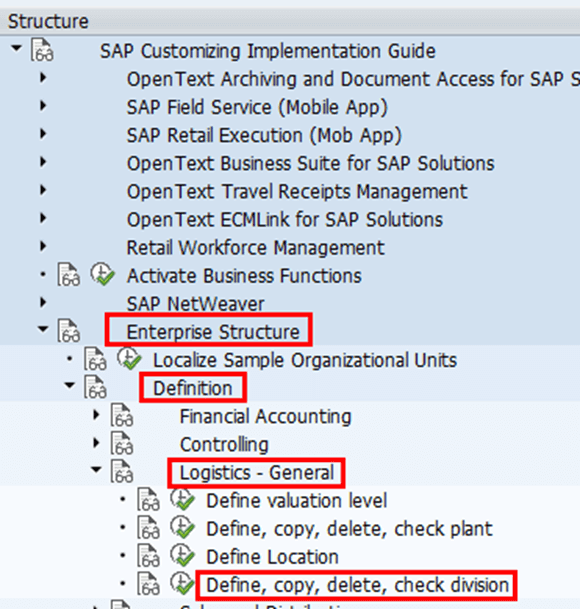The height and width of the screenshot is (609, 580).
Task: Open documentation icon beside Controlling
Action: point(122,444)
